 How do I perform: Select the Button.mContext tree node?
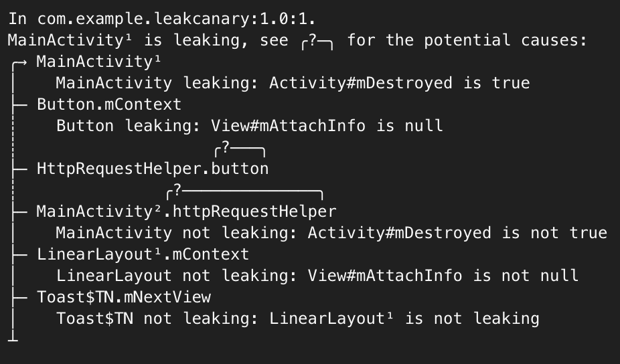[109, 105]
